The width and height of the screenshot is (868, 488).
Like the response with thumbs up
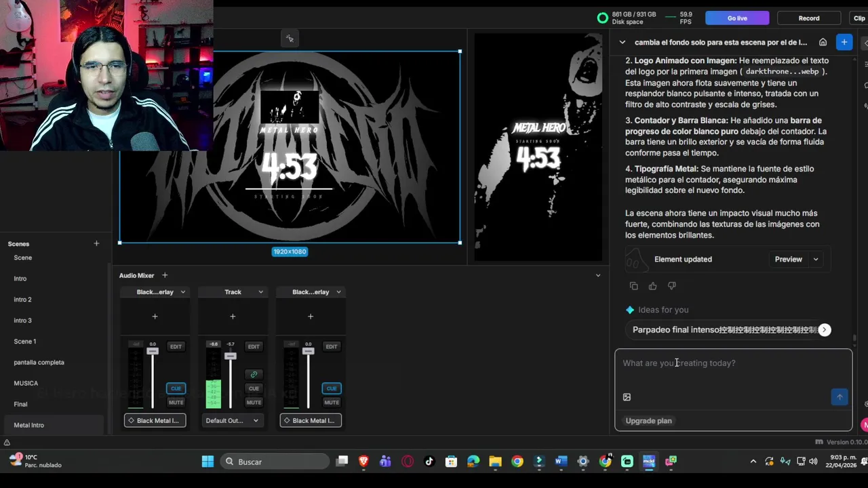(x=652, y=286)
